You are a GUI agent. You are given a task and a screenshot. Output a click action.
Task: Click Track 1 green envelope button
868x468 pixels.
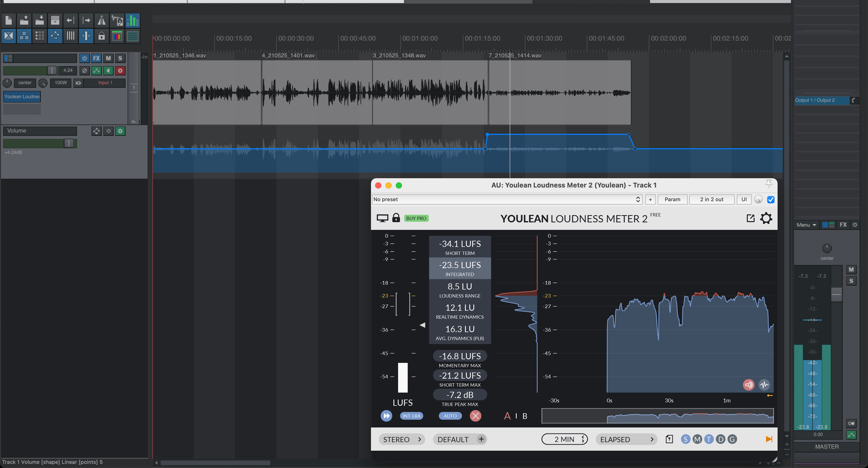click(x=96, y=71)
